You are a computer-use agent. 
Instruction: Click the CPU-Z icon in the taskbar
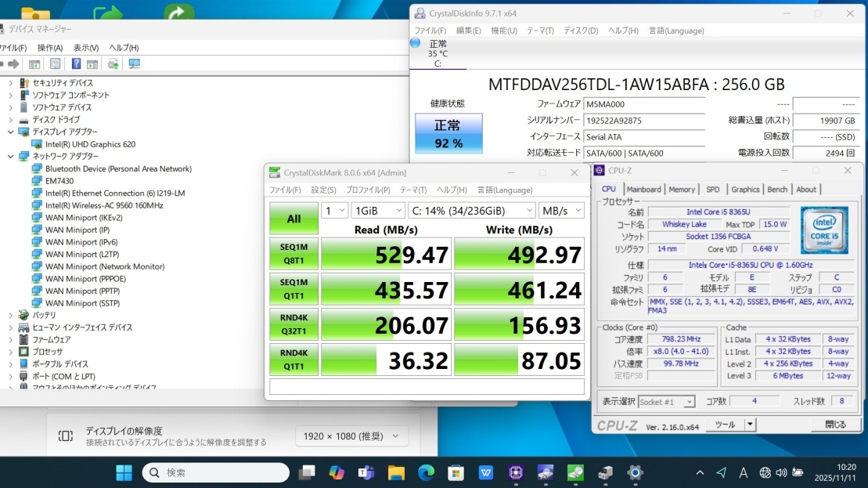pyautogui.click(x=516, y=472)
